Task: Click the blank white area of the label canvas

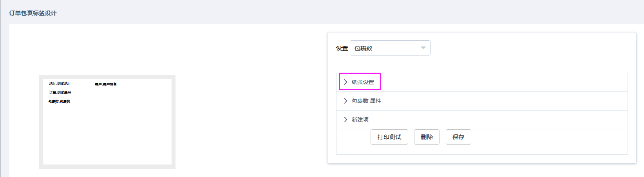Action: (x=118, y=133)
